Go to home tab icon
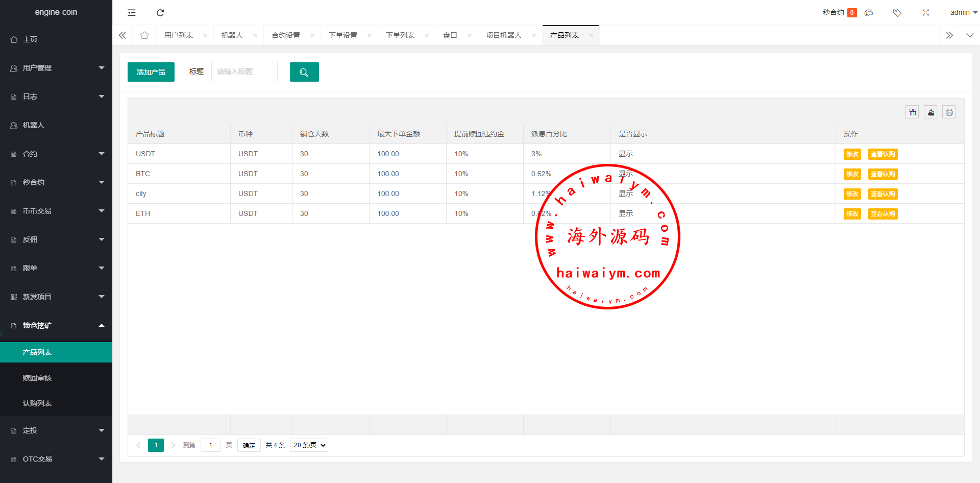 144,35
